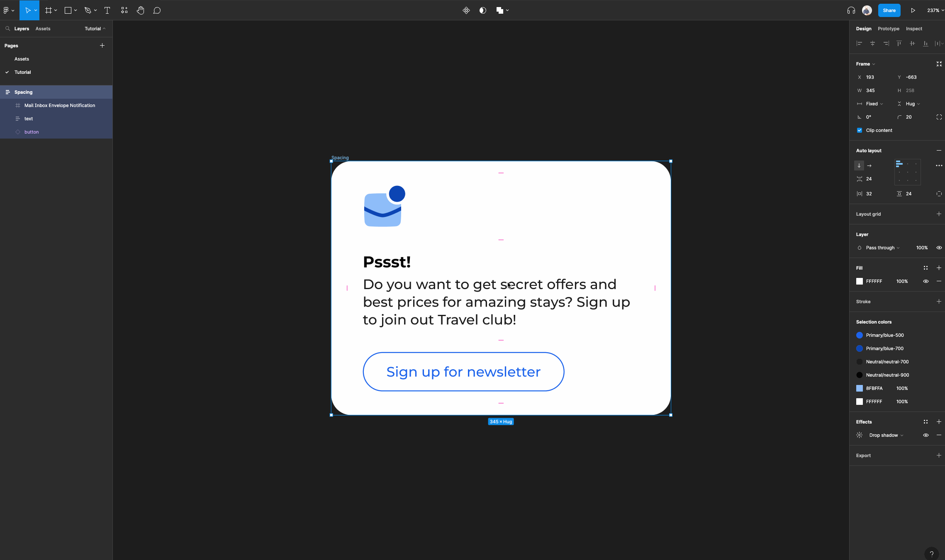Open the Frame type dropdown
945x560 pixels.
(865, 64)
